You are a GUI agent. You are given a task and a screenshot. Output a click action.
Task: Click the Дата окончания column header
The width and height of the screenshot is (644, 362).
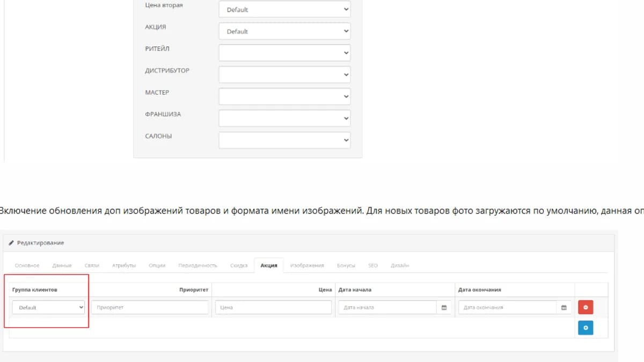(x=480, y=290)
